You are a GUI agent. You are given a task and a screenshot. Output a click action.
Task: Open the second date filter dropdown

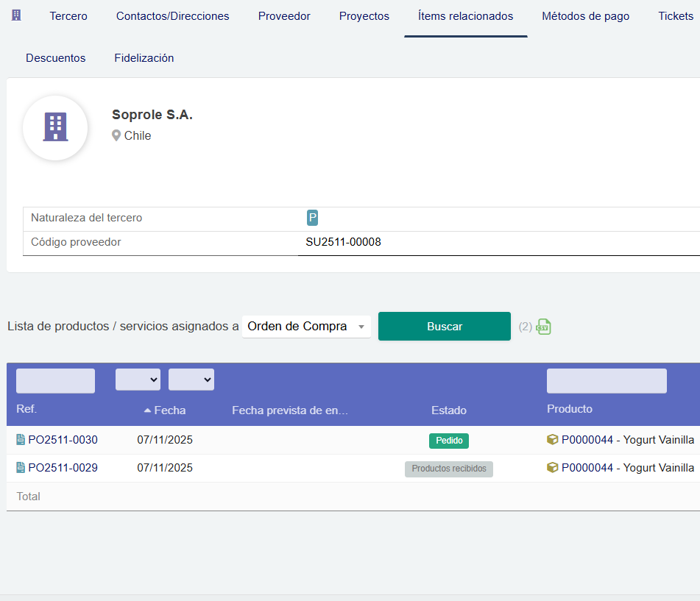point(191,380)
